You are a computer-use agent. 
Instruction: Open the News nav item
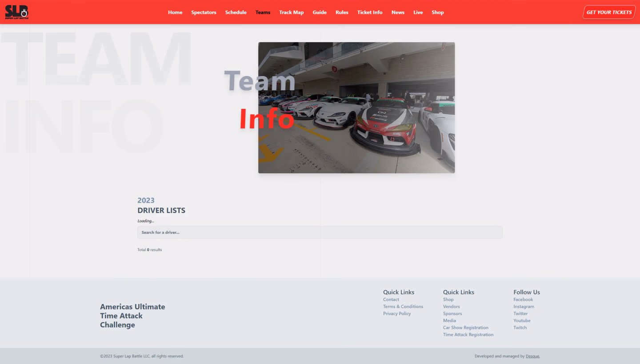[x=398, y=12]
